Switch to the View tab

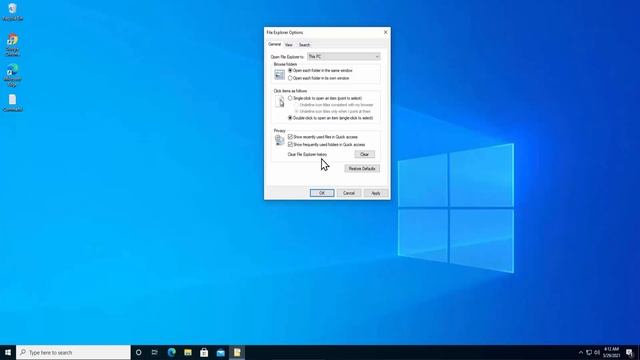click(x=289, y=44)
